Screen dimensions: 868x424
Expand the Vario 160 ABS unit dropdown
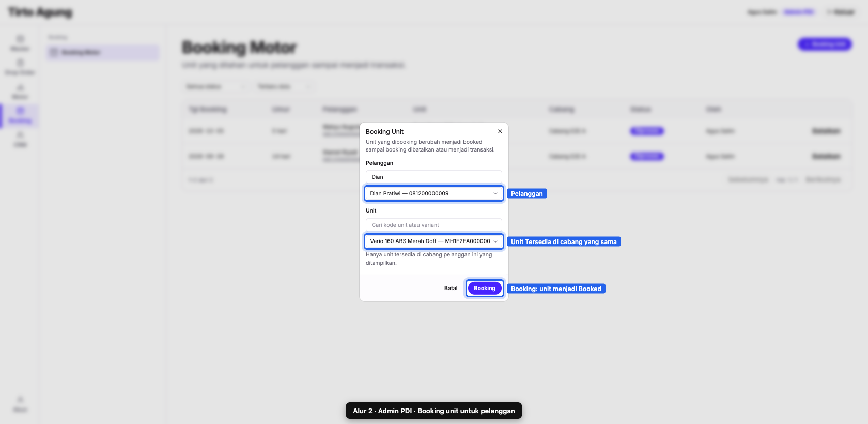coord(433,241)
